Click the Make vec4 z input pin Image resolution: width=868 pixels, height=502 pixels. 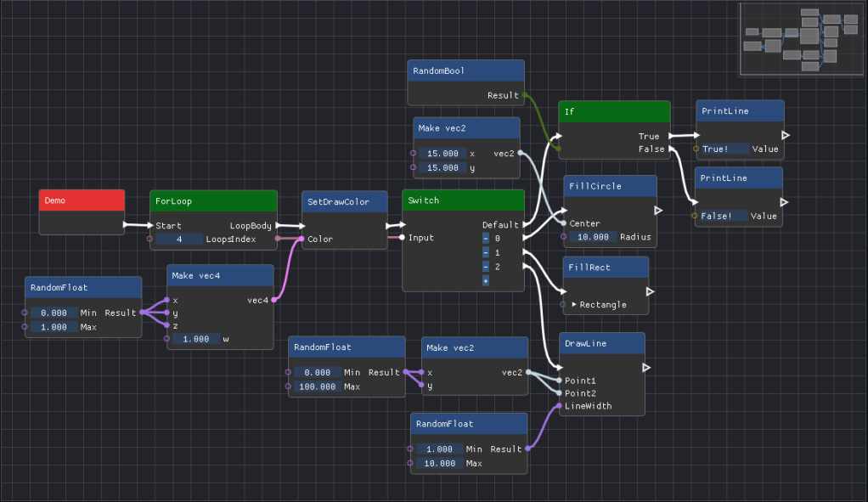[x=166, y=325]
